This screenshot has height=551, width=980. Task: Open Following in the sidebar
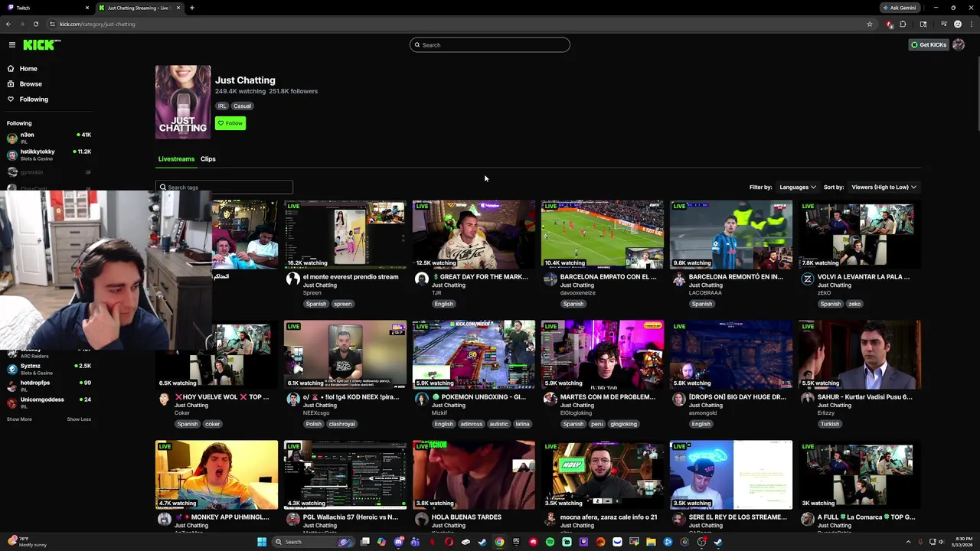(34, 99)
